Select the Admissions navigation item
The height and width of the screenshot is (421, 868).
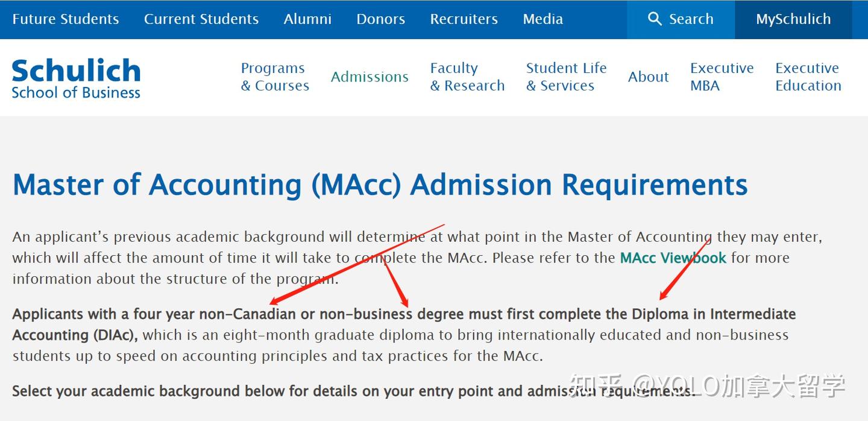point(370,77)
